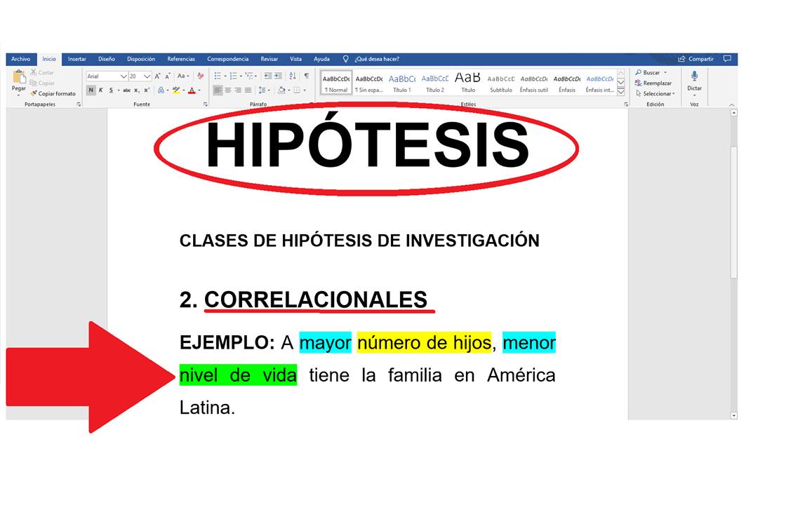
Task: Center align the paragraph
Action: click(228, 90)
